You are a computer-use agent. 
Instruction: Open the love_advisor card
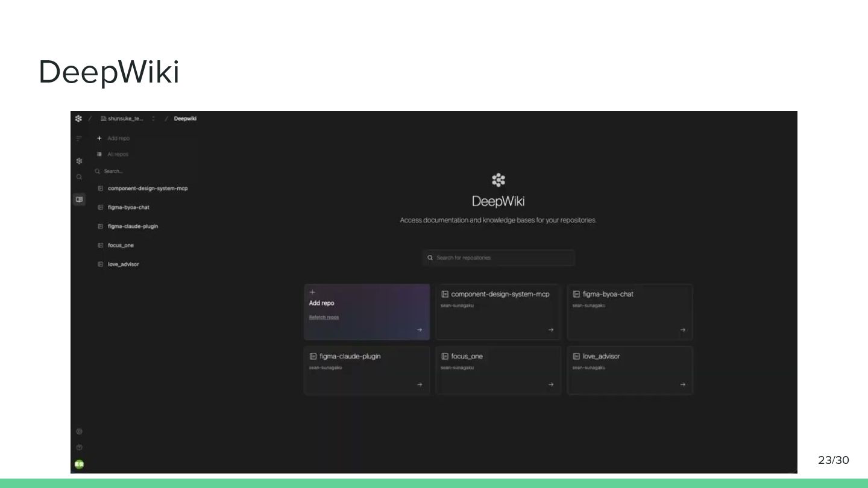[x=630, y=371]
